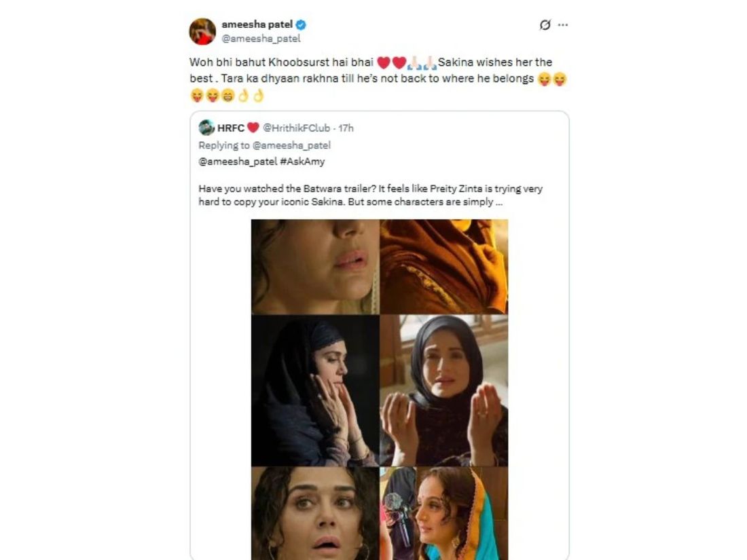This screenshot has width=747, height=560.
Task: Click the ameesha patel display name
Action: pyautogui.click(x=257, y=24)
